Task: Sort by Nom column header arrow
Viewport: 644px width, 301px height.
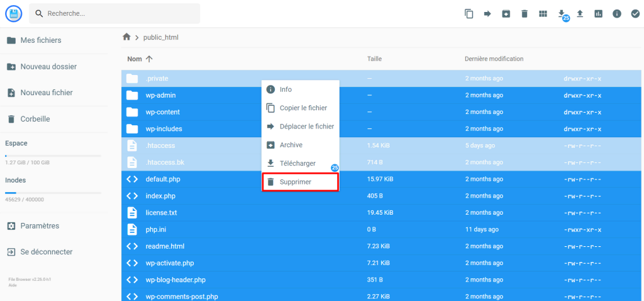Action: [x=149, y=59]
